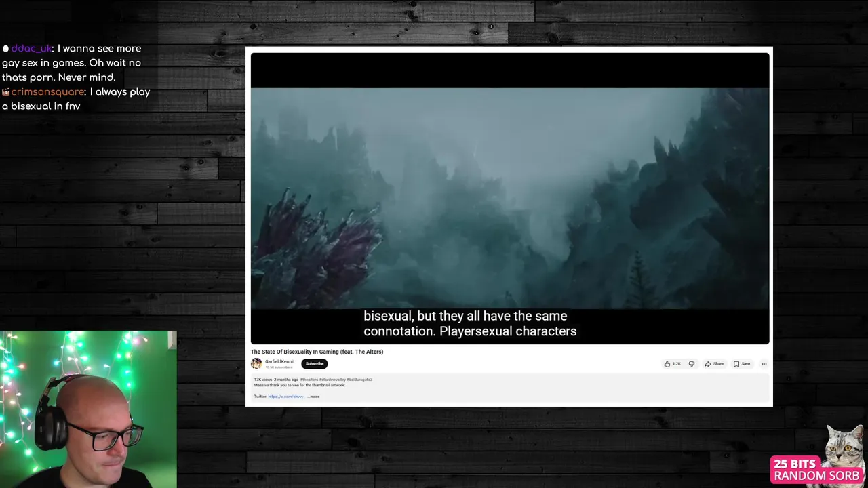Click the video player to pause

[x=510, y=198]
